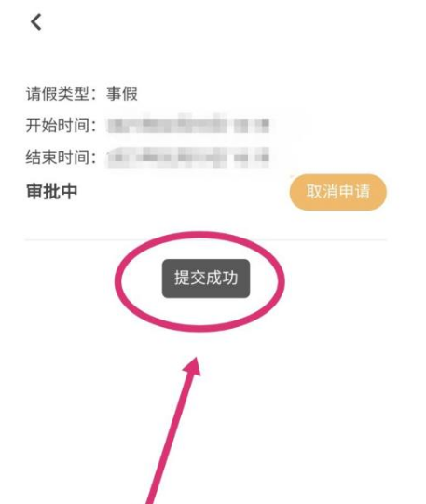Tap the 提交成功 toast message
426x504 pixels.
(206, 279)
